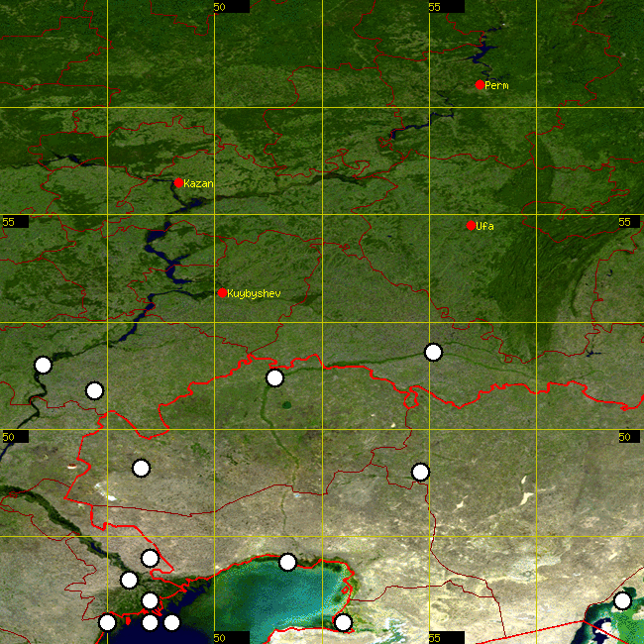Image resolution: width=644 pixels, height=644 pixels.
Task: Select the white marker beside the Aral Sea
Action: pyautogui.click(x=622, y=600)
